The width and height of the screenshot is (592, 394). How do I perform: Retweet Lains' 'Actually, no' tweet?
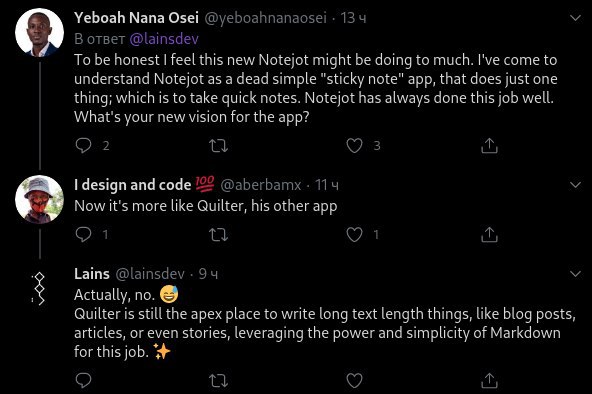219,380
